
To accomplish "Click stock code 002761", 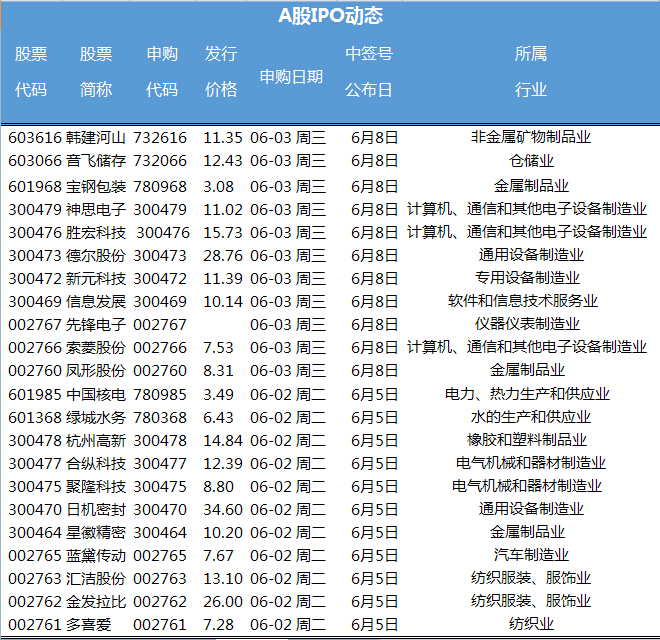I will click(35, 625).
